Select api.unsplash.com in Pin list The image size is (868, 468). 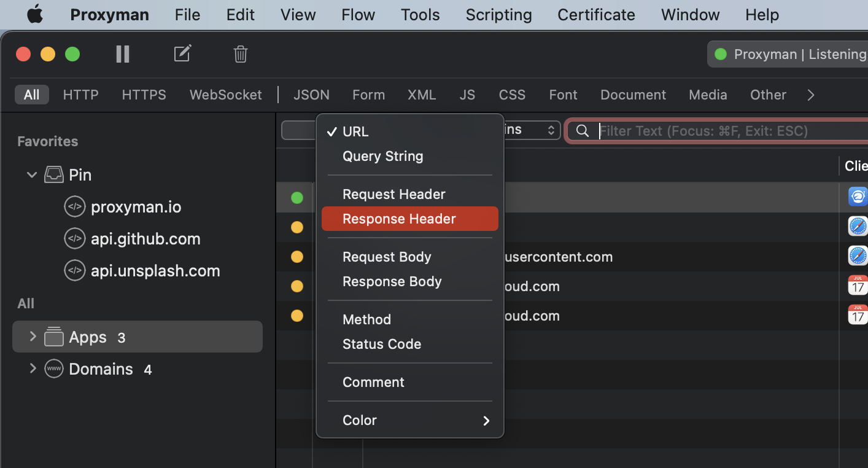(155, 271)
